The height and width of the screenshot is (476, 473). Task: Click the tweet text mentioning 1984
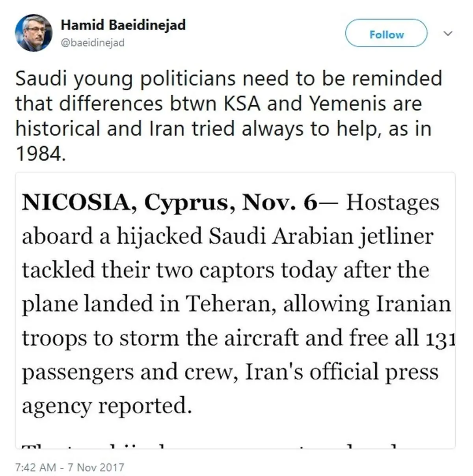click(x=40, y=154)
